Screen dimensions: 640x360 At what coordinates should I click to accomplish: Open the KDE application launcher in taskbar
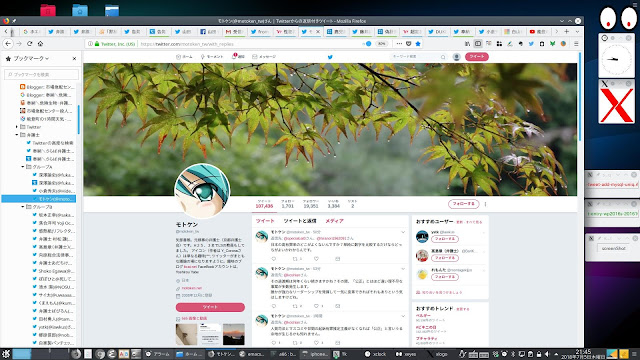pos(6,354)
